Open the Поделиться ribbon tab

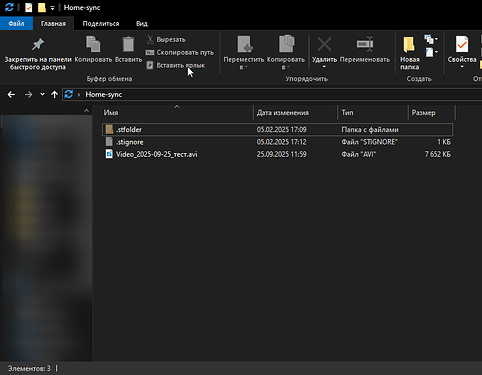point(101,24)
